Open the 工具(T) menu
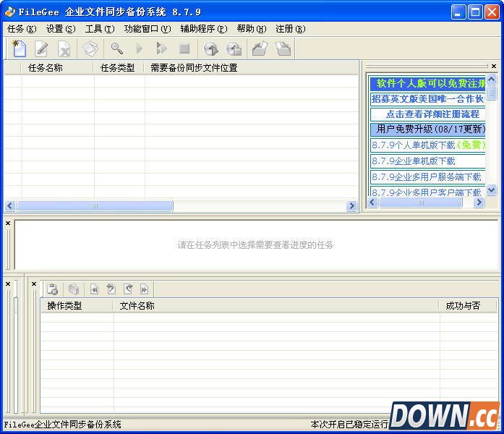 [100, 29]
